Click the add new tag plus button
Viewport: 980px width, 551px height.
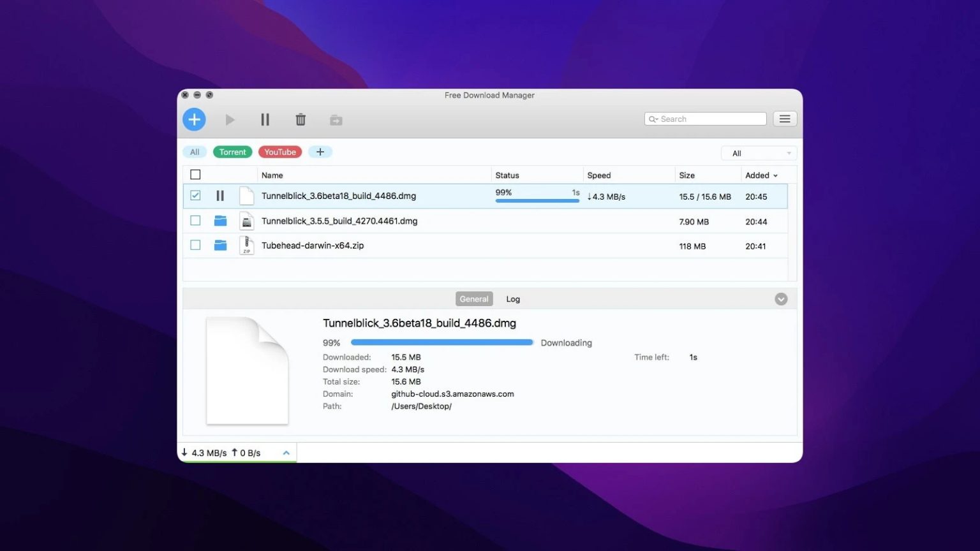click(320, 152)
